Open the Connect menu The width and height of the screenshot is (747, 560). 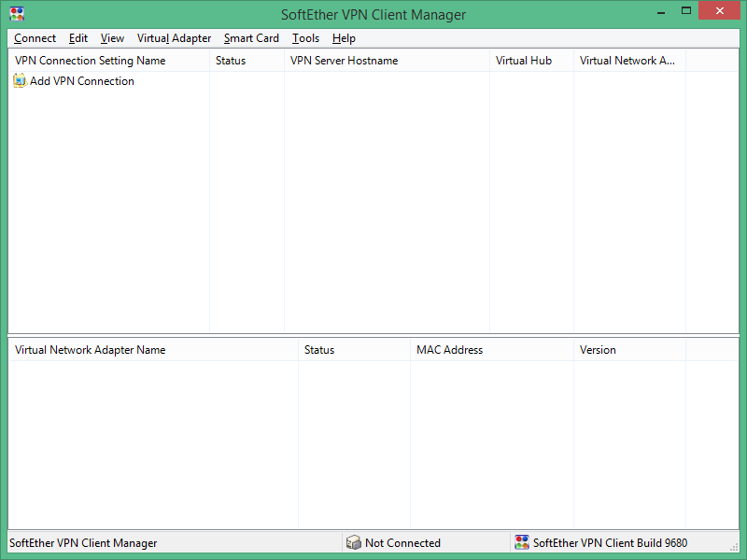(x=35, y=38)
